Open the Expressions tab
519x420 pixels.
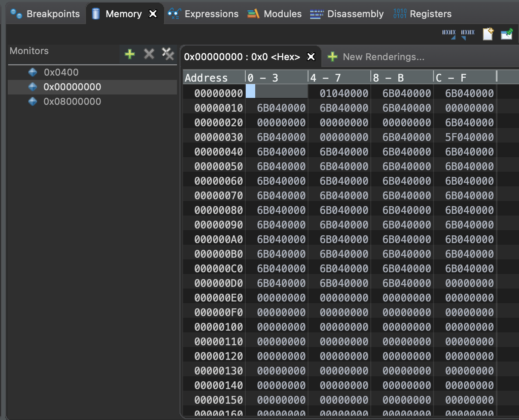click(203, 14)
